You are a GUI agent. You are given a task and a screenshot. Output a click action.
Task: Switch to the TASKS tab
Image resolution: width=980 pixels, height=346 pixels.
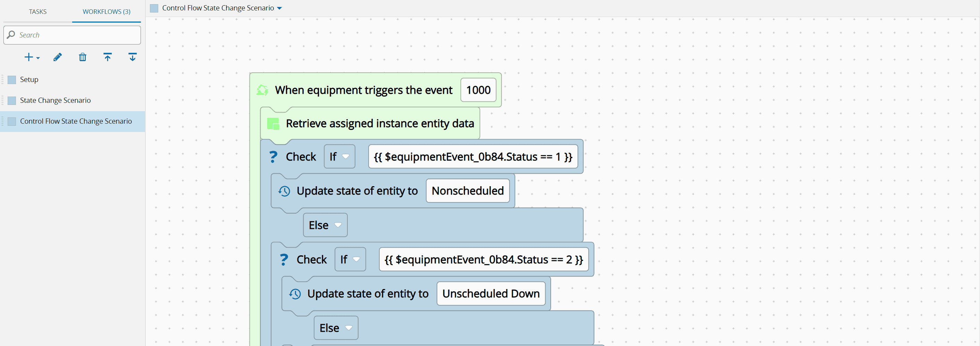tap(38, 12)
